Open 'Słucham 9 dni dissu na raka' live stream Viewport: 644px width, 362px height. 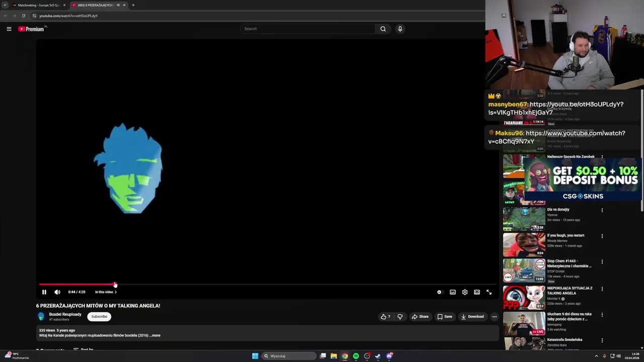(x=524, y=323)
